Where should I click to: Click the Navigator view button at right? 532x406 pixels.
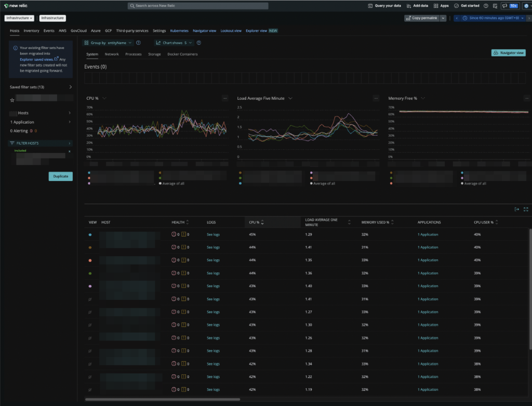click(508, 53)
